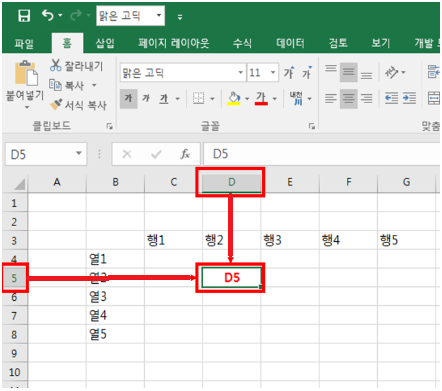This screenshot has height=391, width=442.
Task: Toggle center horizontal alignment icon
Action: [x=349, y=99]
